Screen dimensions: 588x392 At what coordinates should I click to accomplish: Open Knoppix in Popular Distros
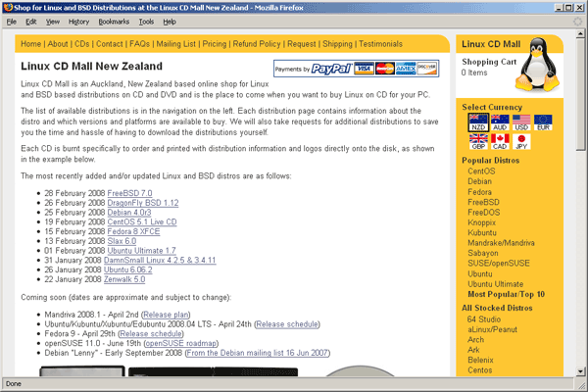(481, 222)
